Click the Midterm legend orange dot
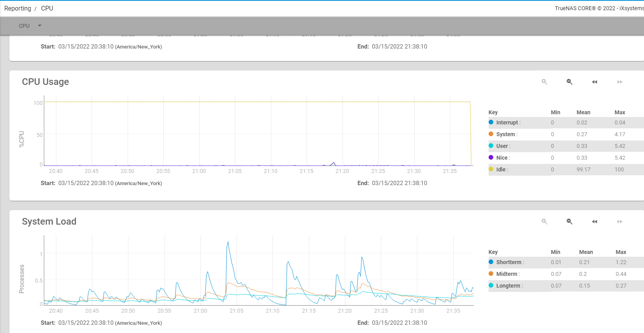Image resolution: width=644 pixels, height=333 pixels. [x=491, y=274]
